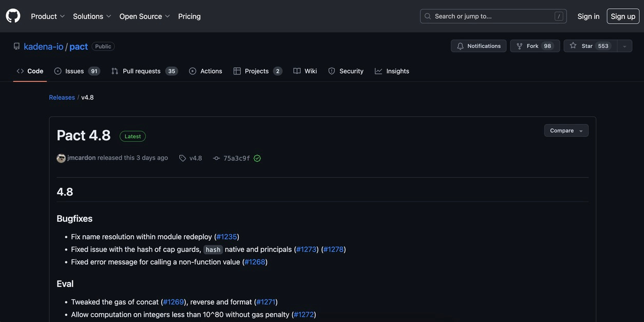This screenshot has width=644, height=322.
Task: Click Sign in link
Action: click(589, 16)
